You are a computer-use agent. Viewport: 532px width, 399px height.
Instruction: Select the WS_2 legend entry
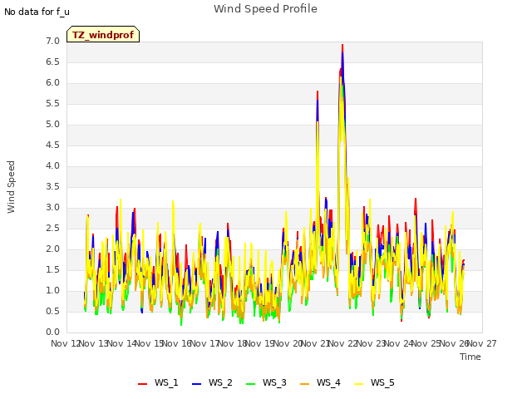coord(212,382)
